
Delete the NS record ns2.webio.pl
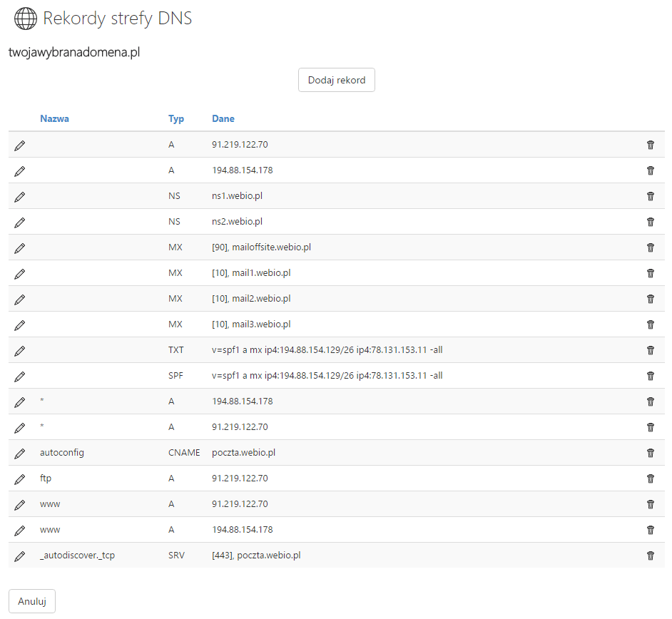(x=650, y=222)
